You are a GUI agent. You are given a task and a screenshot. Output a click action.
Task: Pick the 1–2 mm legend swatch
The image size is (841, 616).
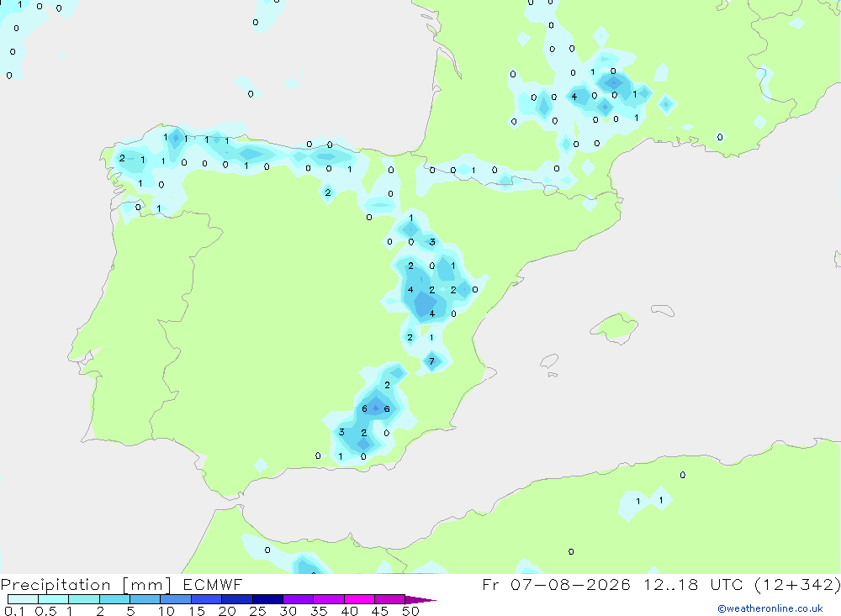point(84,599)
